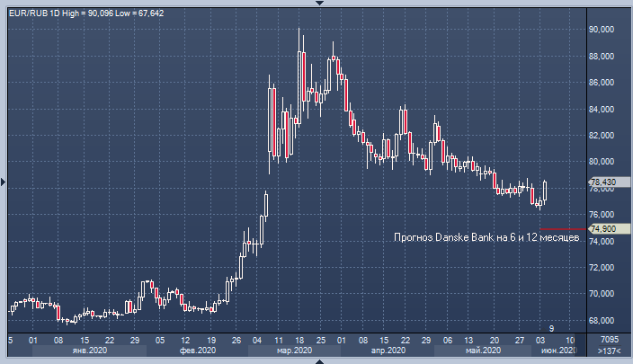This screenshot has width=633, height=364.
Task: Click the май.2020 month label
Action: (482, 351)
